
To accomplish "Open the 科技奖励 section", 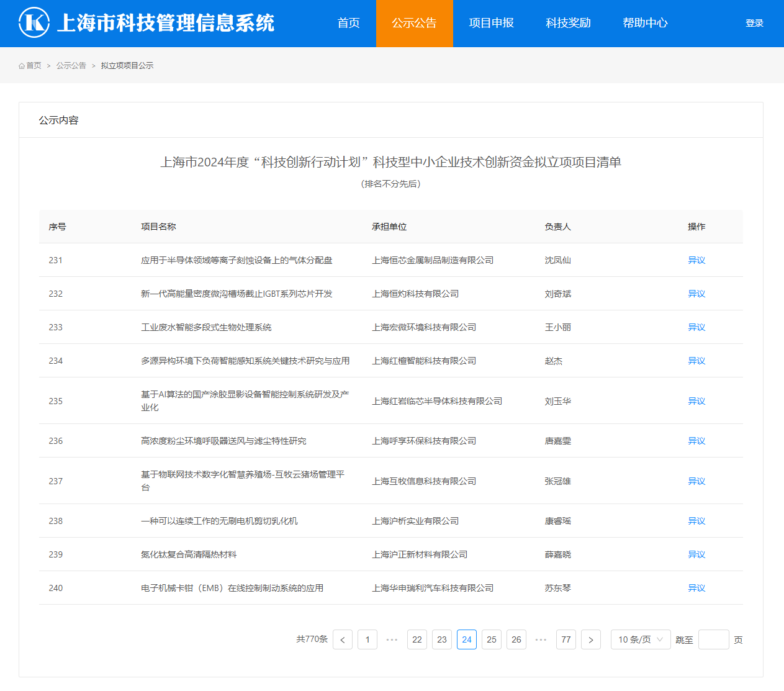I will point(568,23).
